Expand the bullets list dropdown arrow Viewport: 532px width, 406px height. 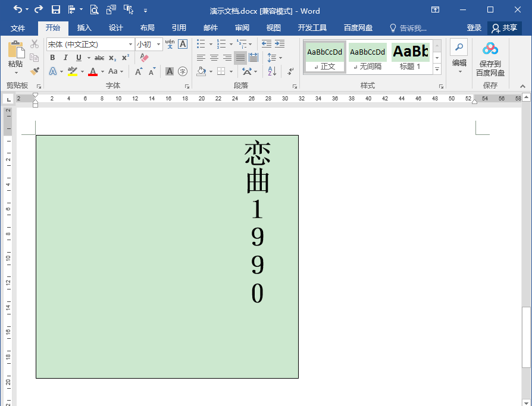click(x=211, y=44)
